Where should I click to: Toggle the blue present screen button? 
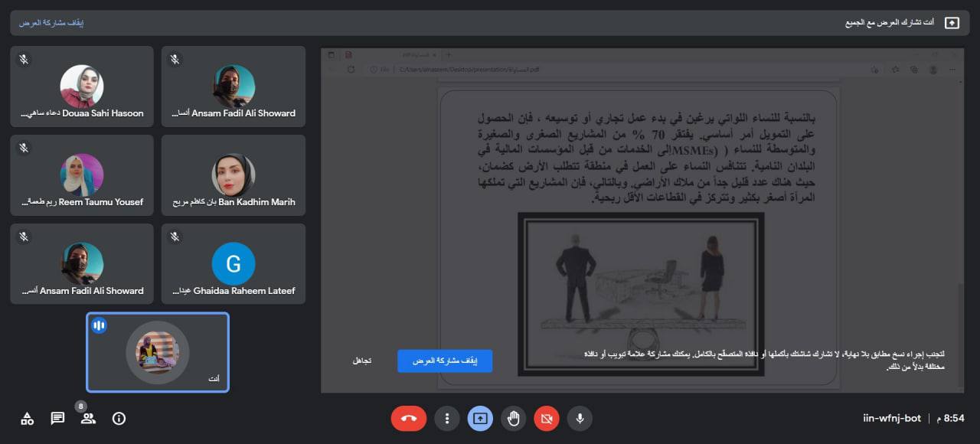click(480, 419)
